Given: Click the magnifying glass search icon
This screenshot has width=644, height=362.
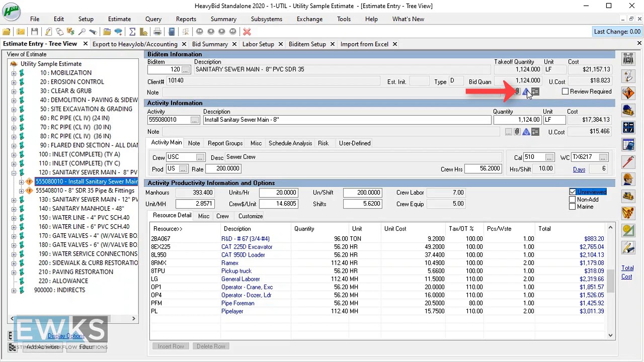Looking at the screenshot, I should 82,32.
